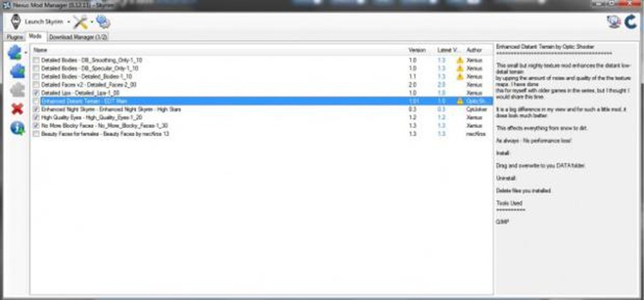644x300 pixels.
Task: Uncheck High Quality Eyes checkbox
Action: (37, 118)
